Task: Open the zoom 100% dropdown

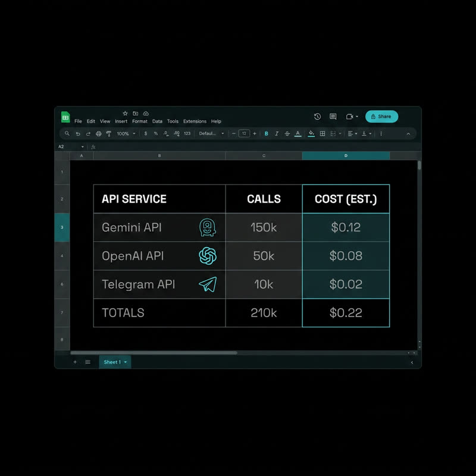Action: pos(126,133)
